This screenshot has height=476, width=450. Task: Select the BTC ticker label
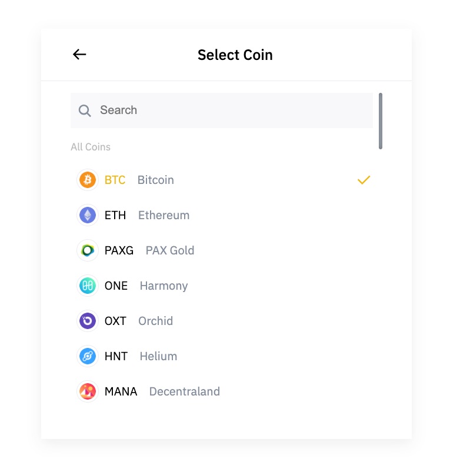point(115,180)
